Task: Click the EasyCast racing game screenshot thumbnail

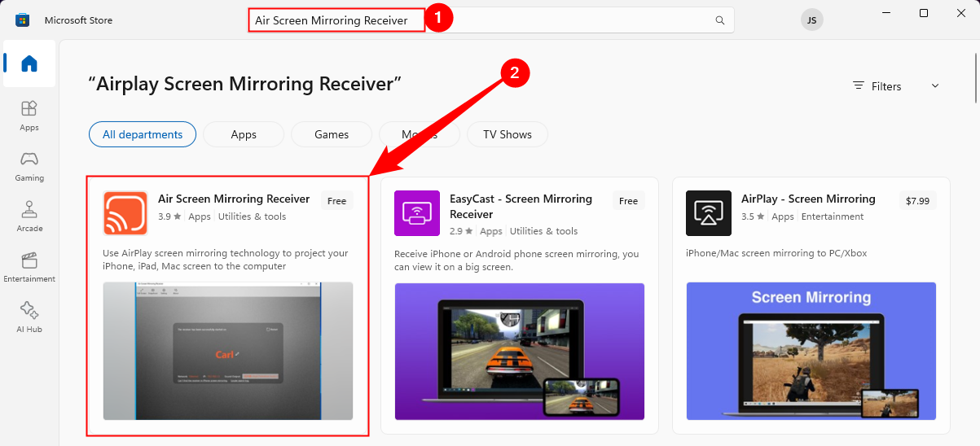Action: tap(520, 351)
